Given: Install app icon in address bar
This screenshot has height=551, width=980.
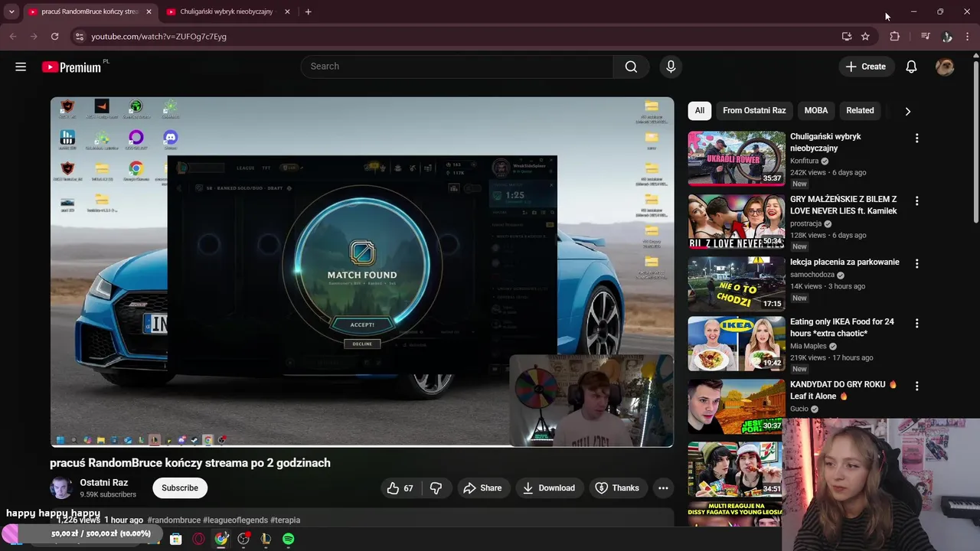Looking at the screenshot, I should tap(846, 36).
